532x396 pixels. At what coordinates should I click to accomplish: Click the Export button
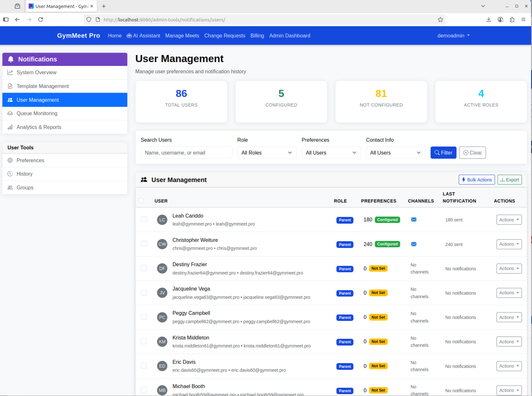point(509,180)
